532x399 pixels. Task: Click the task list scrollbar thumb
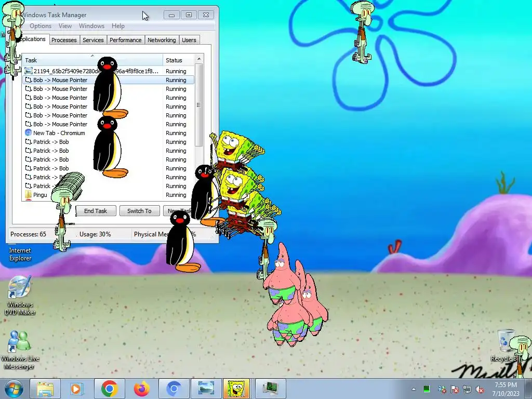[x=199, y=105]
